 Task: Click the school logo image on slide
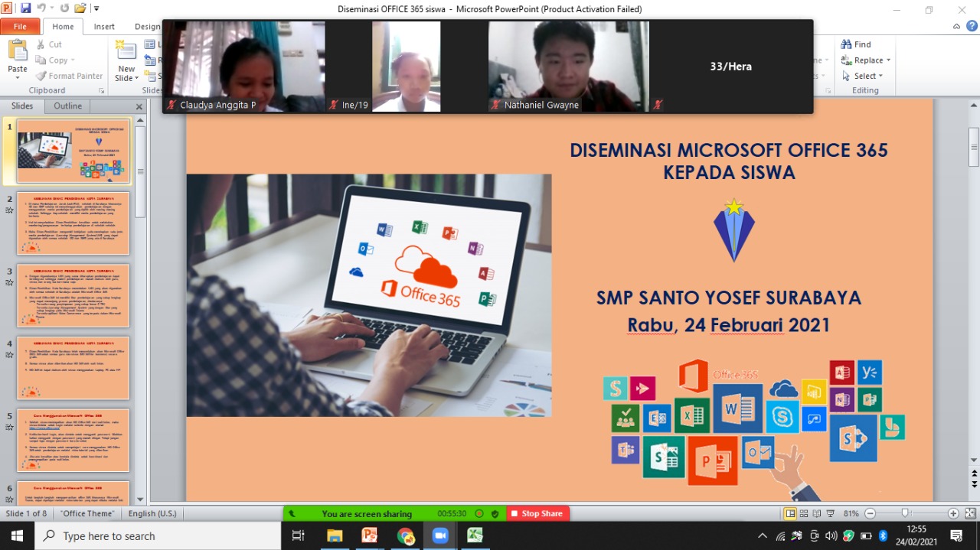(733, 229)
